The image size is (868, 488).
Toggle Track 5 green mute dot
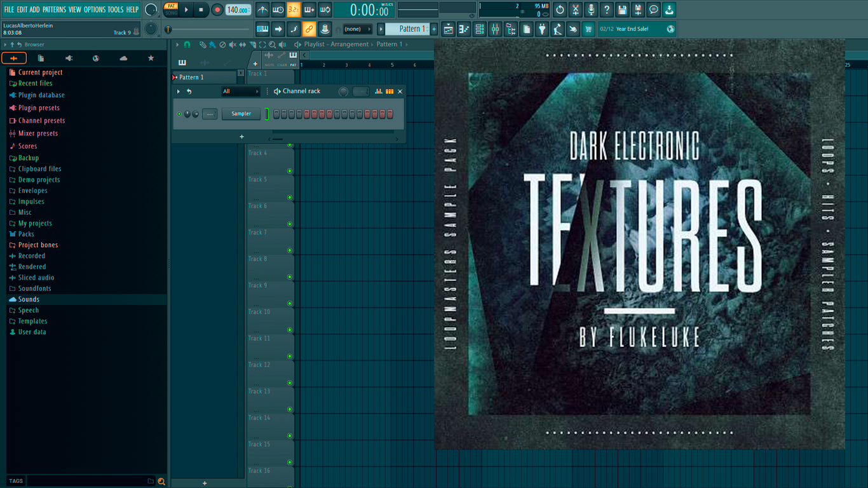pos(290,198)
